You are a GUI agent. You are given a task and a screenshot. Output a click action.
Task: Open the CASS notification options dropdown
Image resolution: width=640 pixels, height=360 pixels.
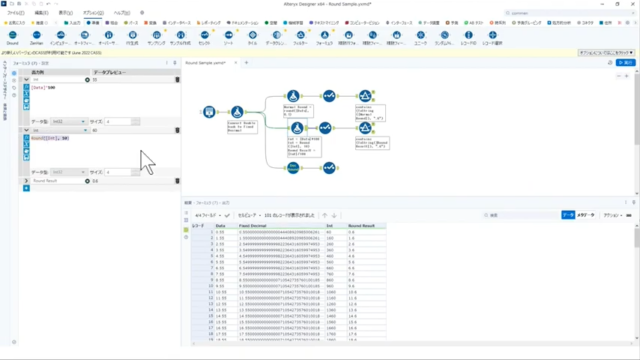(x=606, y=53)
